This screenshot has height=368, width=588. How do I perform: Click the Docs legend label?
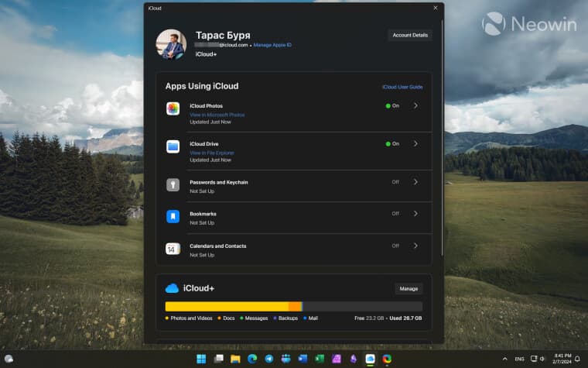[229, 318]
